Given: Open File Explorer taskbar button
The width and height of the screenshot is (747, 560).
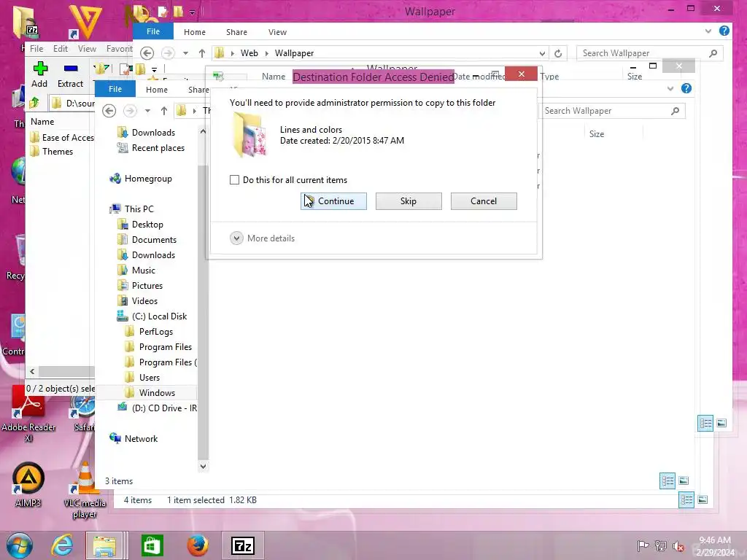Looking at the screenshot, I should tap(105, 545).
